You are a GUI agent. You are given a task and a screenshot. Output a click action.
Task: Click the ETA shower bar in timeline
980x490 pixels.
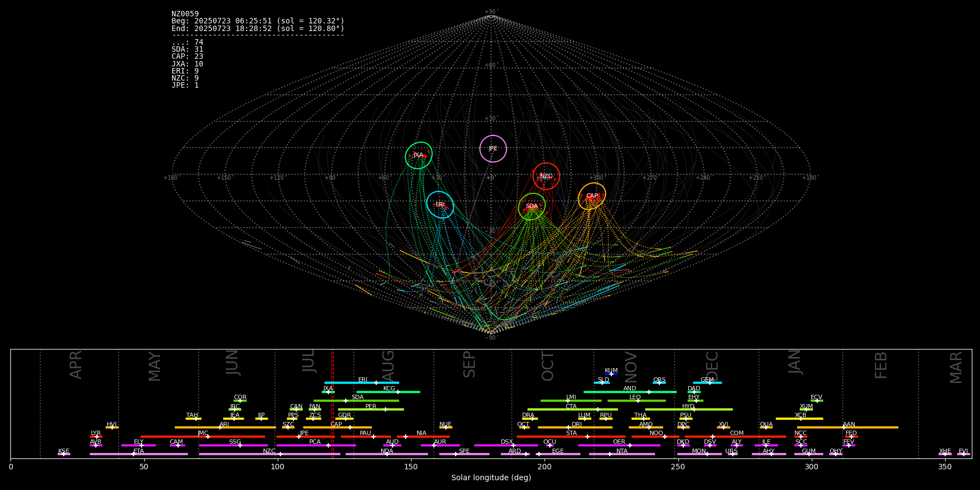tap(139, 454)
